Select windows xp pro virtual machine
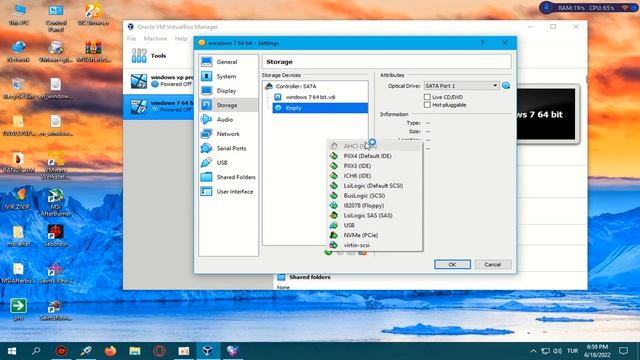The height and width of the screenshot is (360, 640). coord(159,81)
